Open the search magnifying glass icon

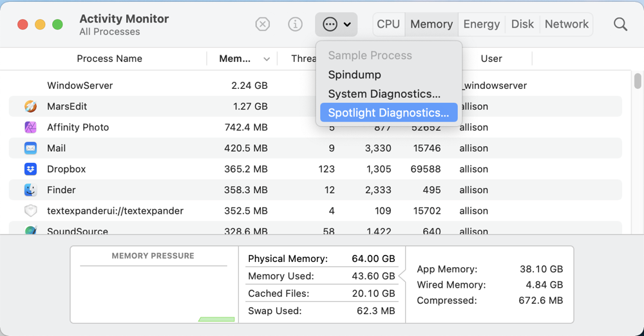(x=620, y=24)
